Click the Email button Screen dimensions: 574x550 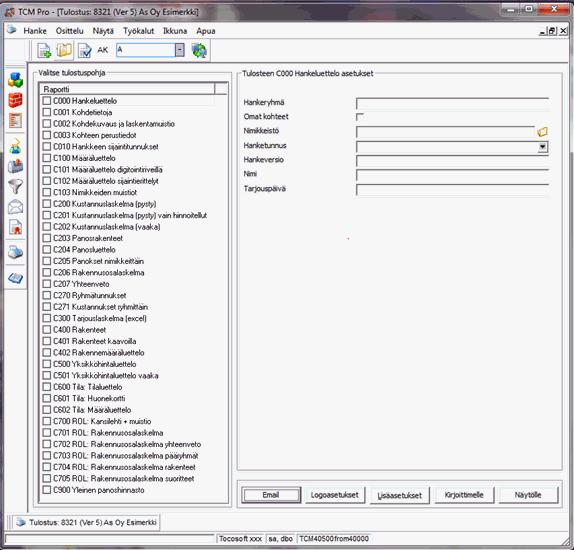tap(271, 495)
